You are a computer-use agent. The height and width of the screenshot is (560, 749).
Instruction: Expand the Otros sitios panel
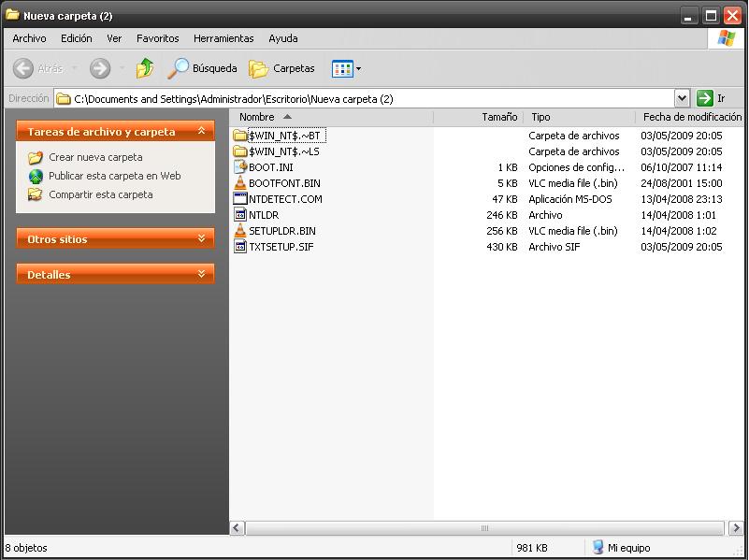point(201,239)
